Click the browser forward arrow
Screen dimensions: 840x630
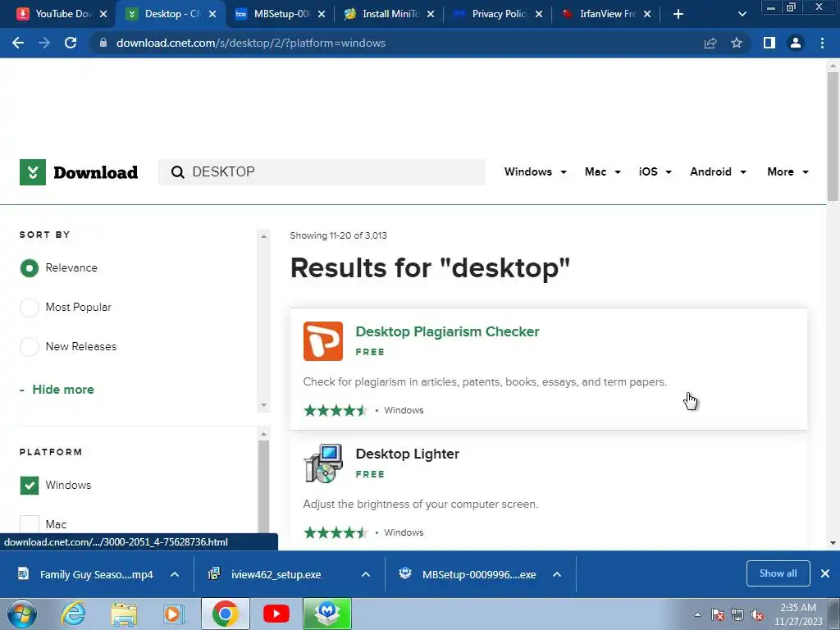pos(44,43)
